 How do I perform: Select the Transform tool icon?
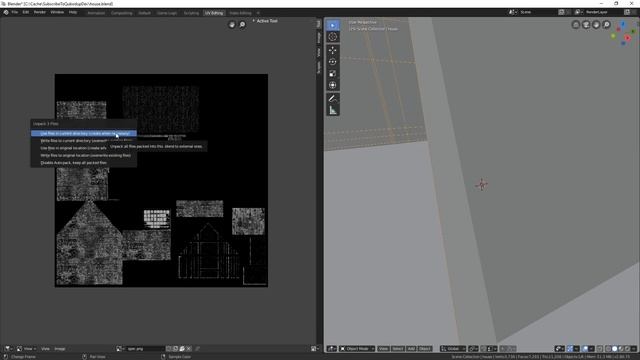click(333, 85)
